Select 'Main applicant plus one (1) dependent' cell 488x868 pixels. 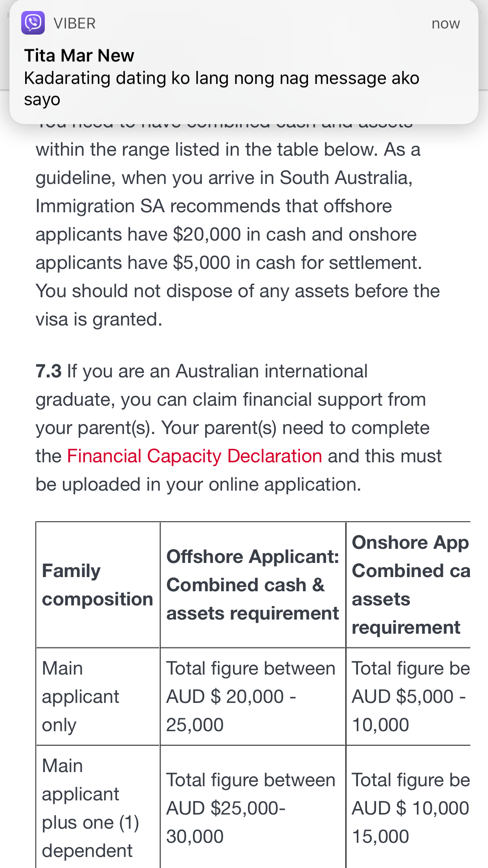(x=90, y=808)
